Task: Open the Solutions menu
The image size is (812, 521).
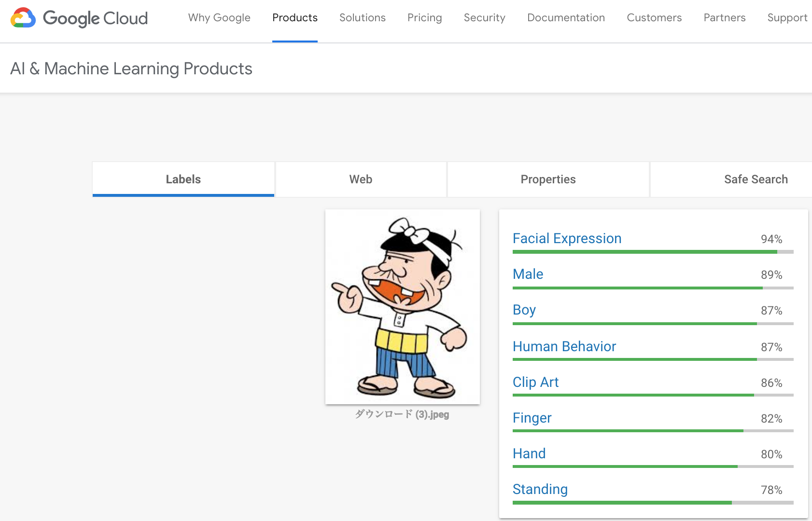Action: (363, 18)
